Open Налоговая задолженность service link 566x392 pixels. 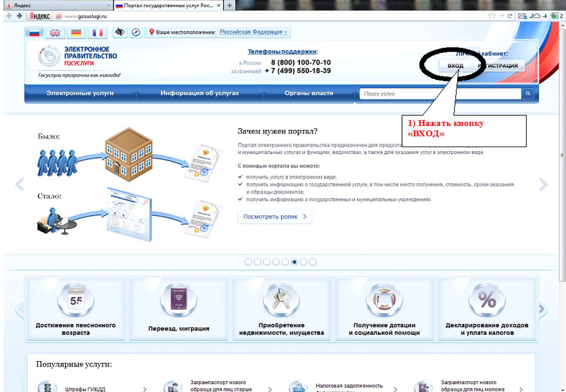point(349,387)
